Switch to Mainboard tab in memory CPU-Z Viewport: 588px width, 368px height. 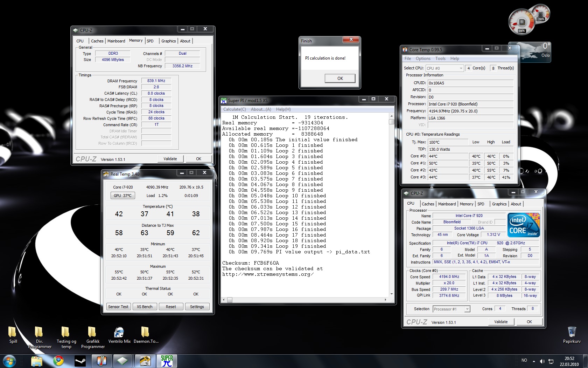coord(116,41)
